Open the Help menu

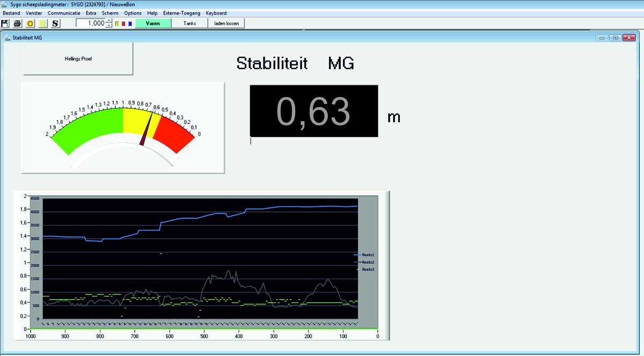click(x=152, y=13)
